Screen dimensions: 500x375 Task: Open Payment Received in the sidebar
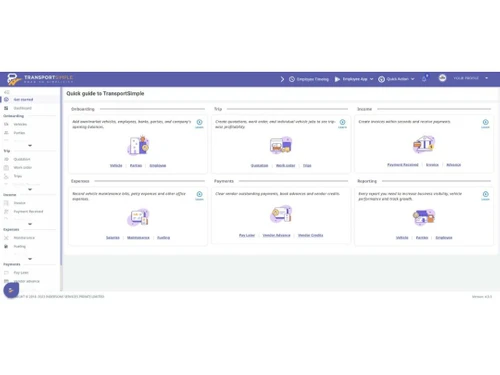click(28, 211)
